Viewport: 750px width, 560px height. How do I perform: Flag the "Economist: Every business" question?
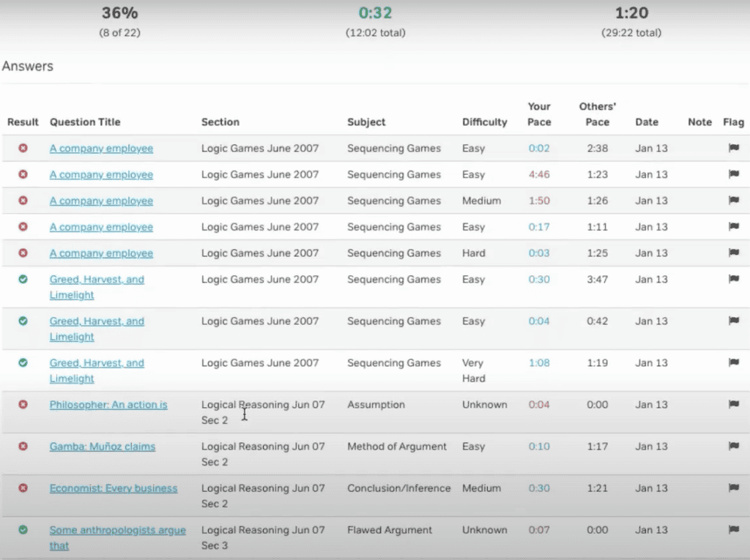point(733,488)
